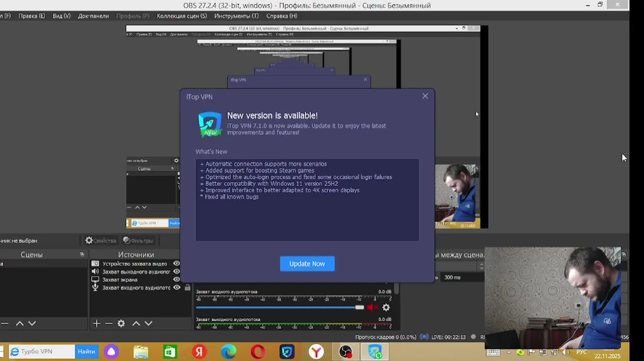Open source properties gear in Источники toolbar
Viewport: 644px width, 361px height.
tap(121, 324)
